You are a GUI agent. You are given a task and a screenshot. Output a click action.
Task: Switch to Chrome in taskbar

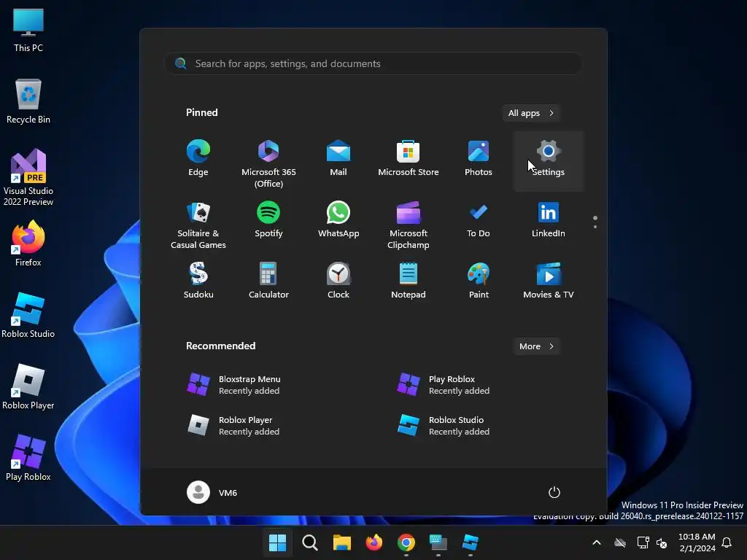coord(406,542)
